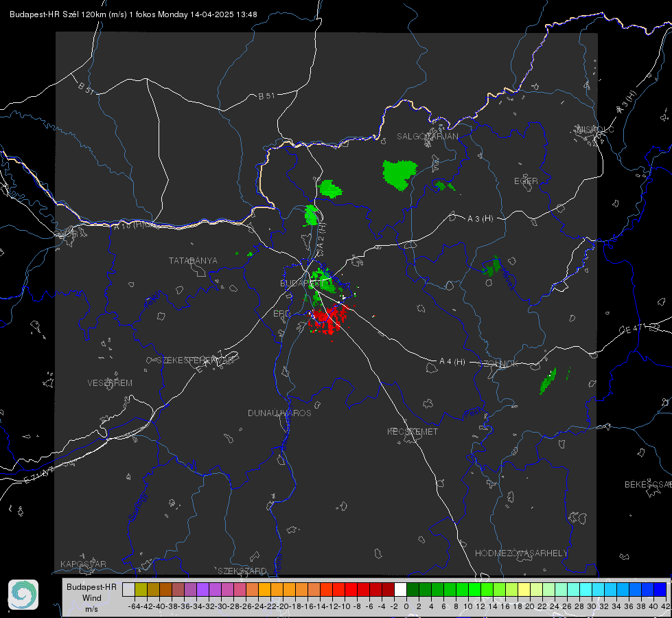Select the olive swatch between -64 and -42

point(141,589)
